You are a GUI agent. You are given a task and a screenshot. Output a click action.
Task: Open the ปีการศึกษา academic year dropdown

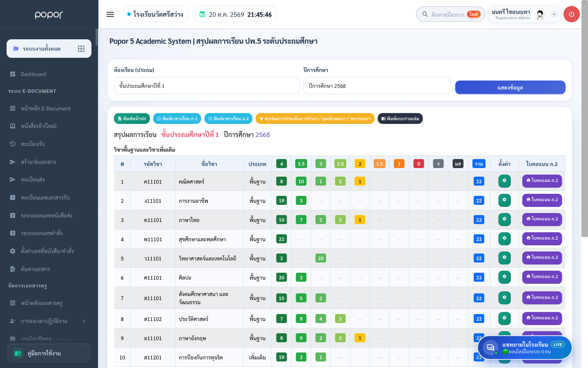click(x=377, y=86)
